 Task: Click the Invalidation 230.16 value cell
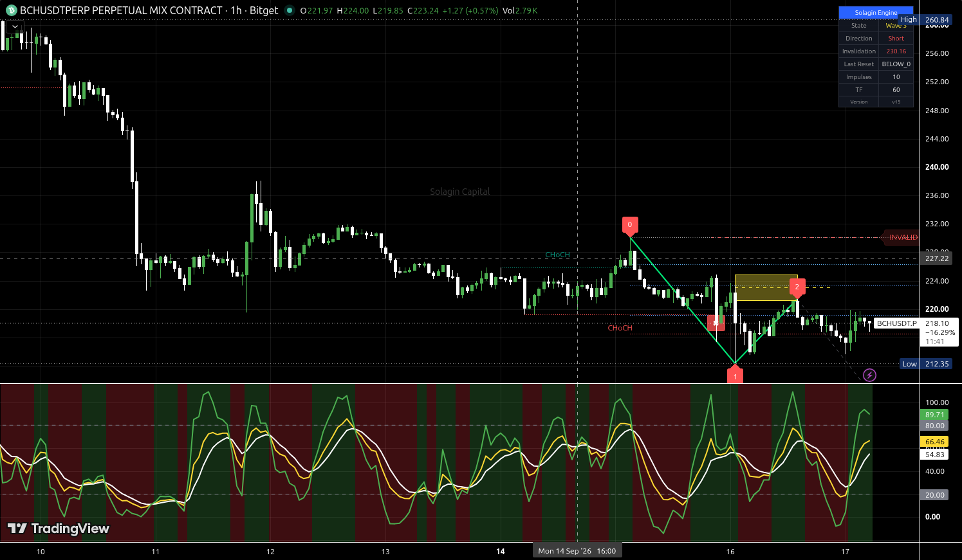click(896, 51)
